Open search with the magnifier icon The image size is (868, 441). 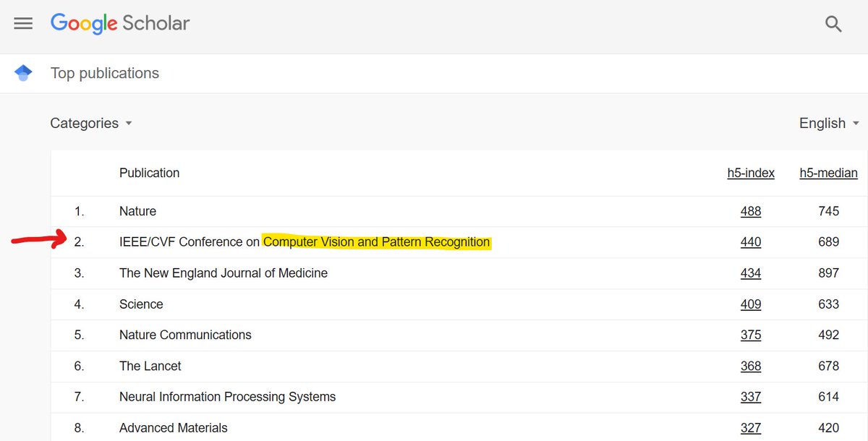pos(833,24)
